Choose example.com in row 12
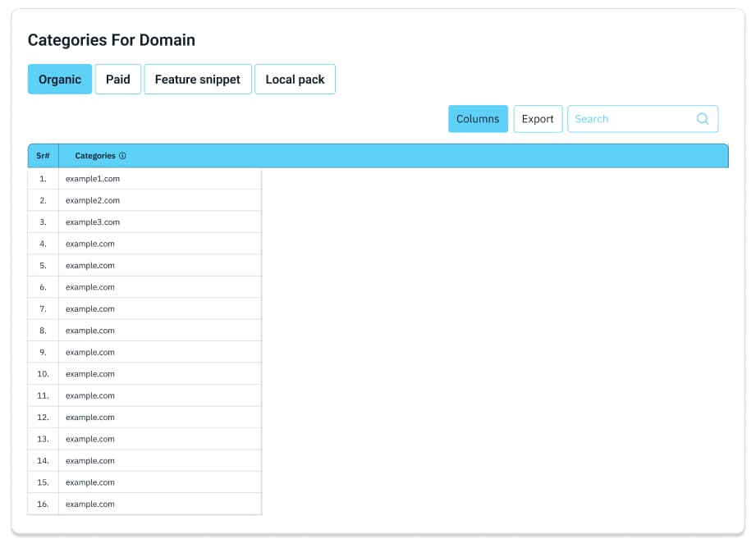This screenshot has width=756, height=548. tap(90, 418)
